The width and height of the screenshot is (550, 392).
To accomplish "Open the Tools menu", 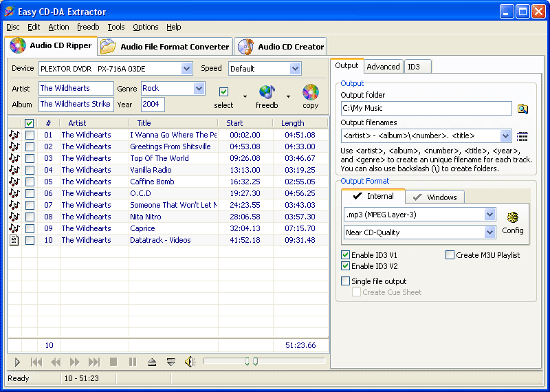I will 116,27.
